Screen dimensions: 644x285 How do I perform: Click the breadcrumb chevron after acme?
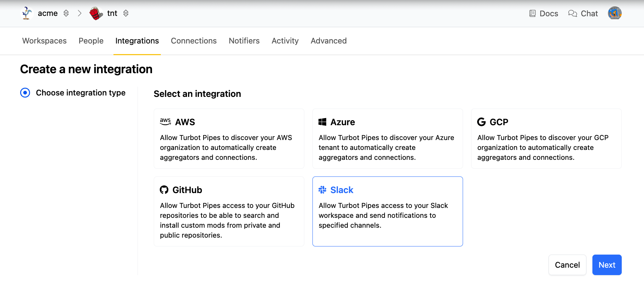point(80,13)
